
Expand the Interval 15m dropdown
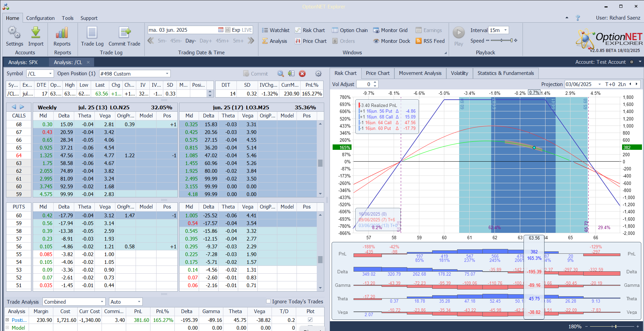pyautogui.click(x=505, y=30)
